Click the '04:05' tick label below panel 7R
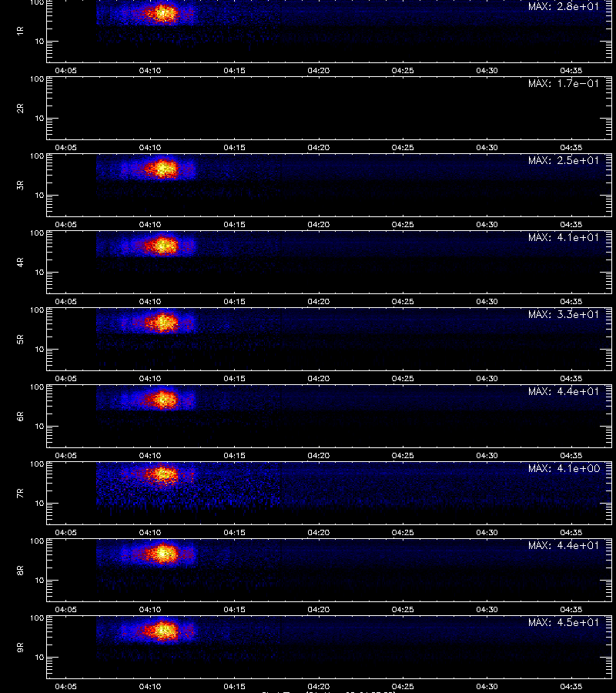616x693 pixels. (66, 533)
